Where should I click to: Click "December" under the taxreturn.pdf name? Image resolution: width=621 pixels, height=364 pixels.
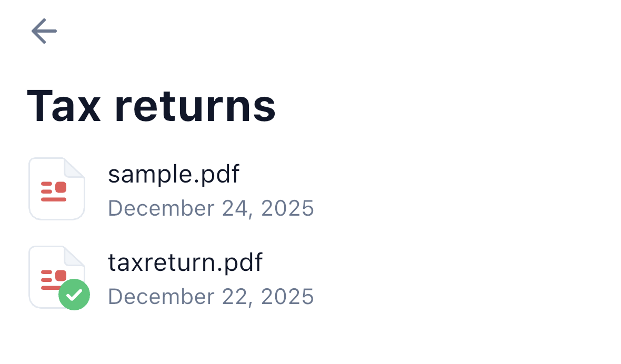pyautogui.click(x=161, y=296)
